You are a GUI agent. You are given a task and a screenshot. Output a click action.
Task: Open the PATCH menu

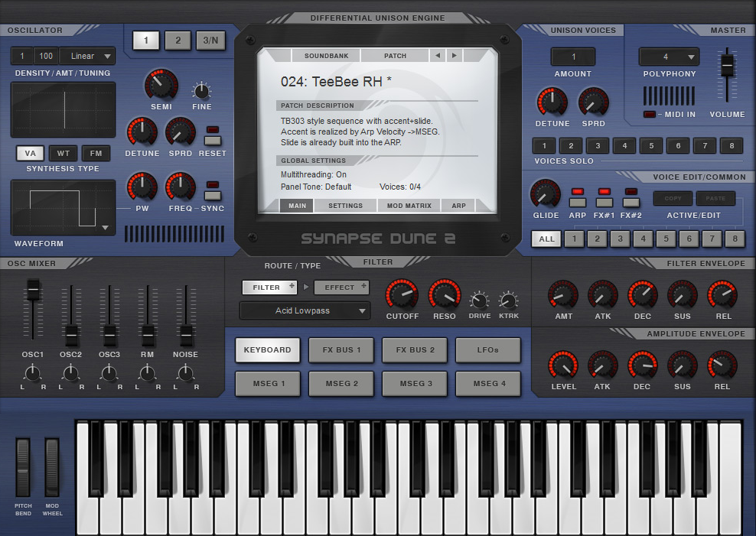point(395,55)
